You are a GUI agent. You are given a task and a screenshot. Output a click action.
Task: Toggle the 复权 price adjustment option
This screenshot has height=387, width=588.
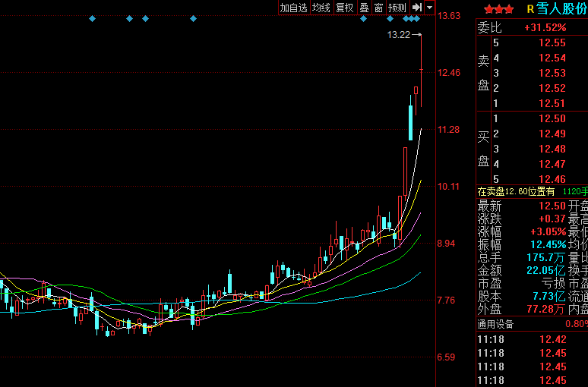[x=345, y=8]
